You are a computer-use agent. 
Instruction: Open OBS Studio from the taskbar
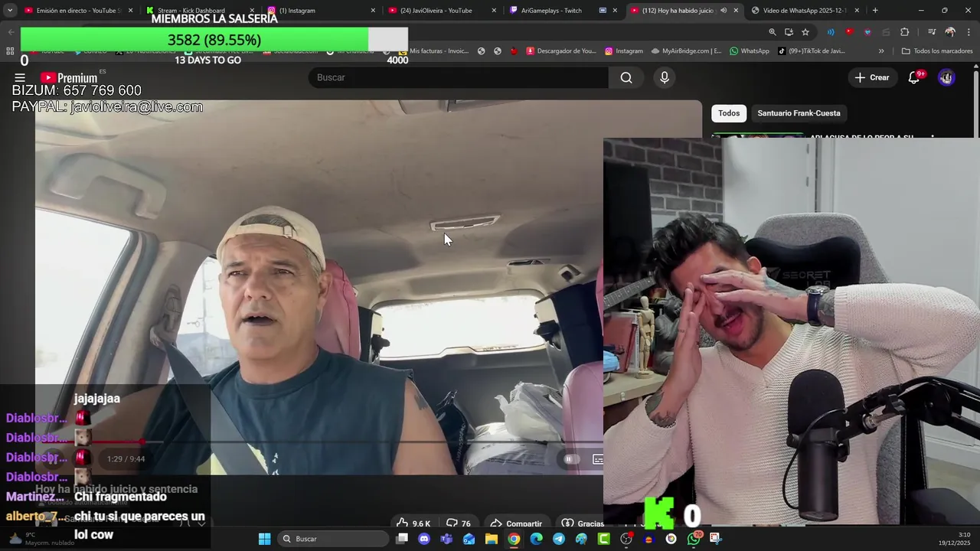[x=626, y=539]
